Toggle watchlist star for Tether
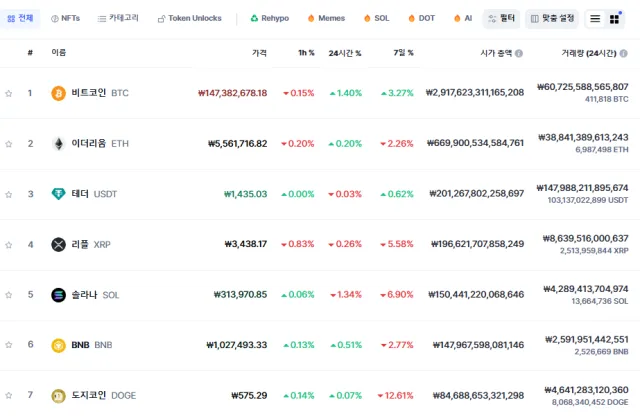640x418 pixels. [x=9, y=194]
